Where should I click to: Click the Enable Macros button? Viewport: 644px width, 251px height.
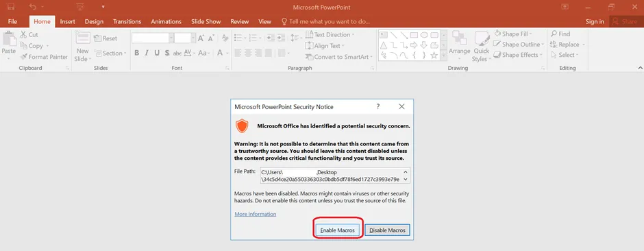(337, 230)
